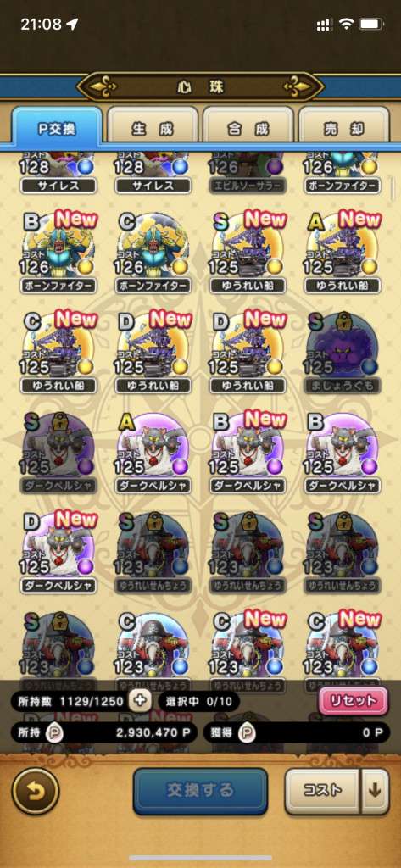Switch to the 生成 tab
The image size is (401, 868).
click(153, 129)
